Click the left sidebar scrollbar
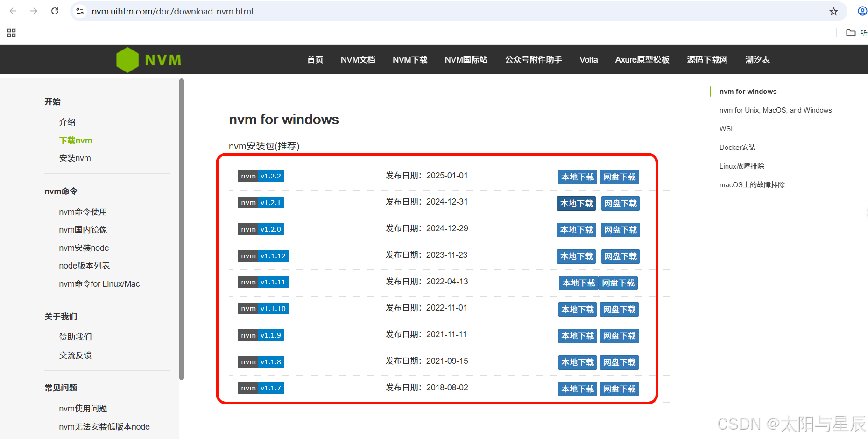 click(x=182, y=229)
